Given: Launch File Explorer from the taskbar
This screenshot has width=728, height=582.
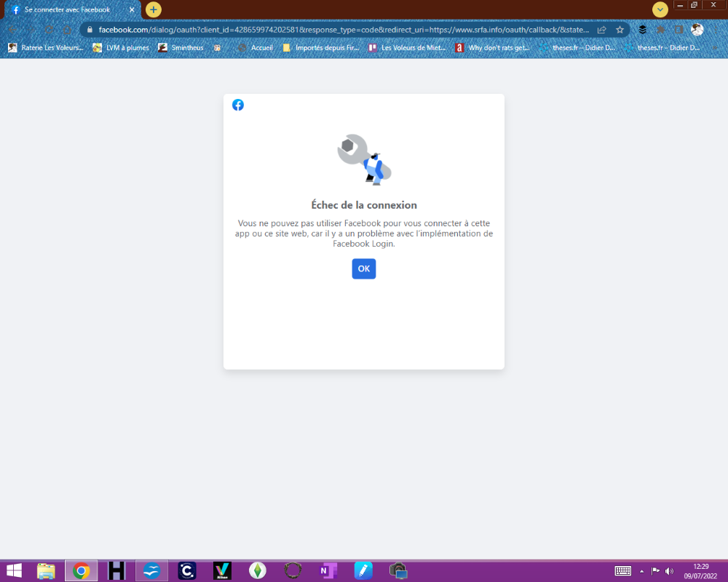Looking at the screenshot, I should point(47,571).
